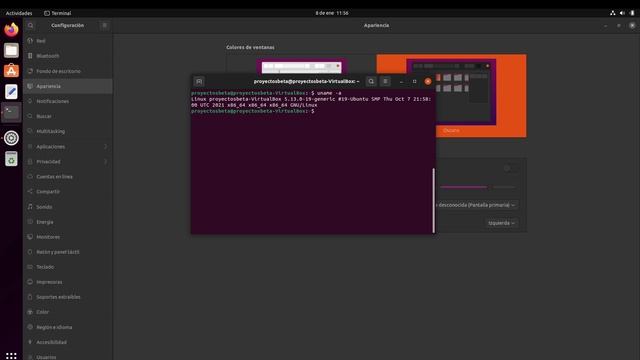Open Buscar settings panel

[x=68, y=116]
